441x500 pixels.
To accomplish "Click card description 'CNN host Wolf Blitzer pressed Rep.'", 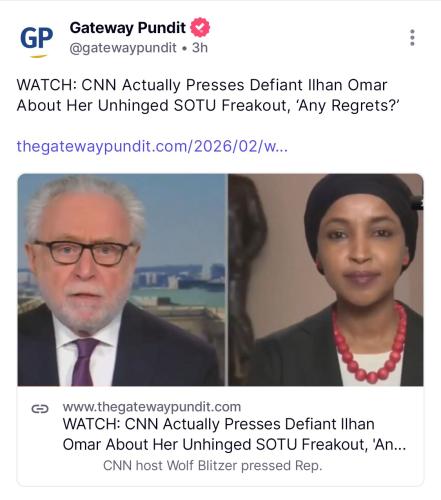I will pyautogui.click(x=213, y=465).
